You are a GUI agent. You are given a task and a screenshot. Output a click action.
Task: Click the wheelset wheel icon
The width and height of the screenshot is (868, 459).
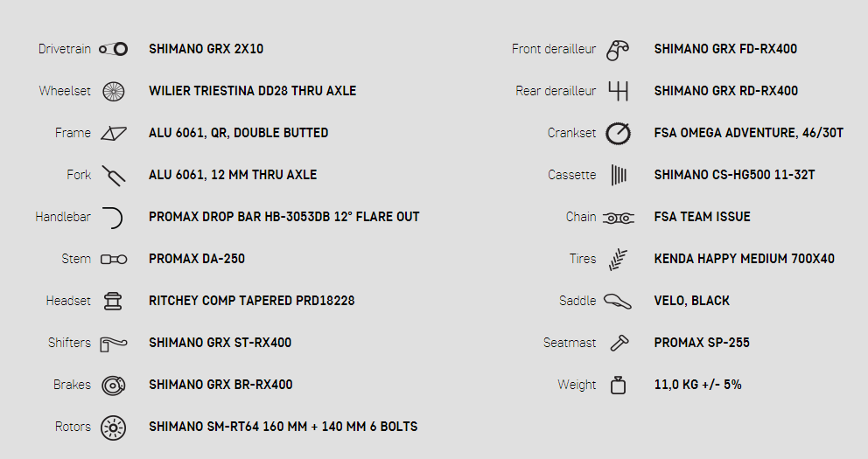tap(114, 91)
